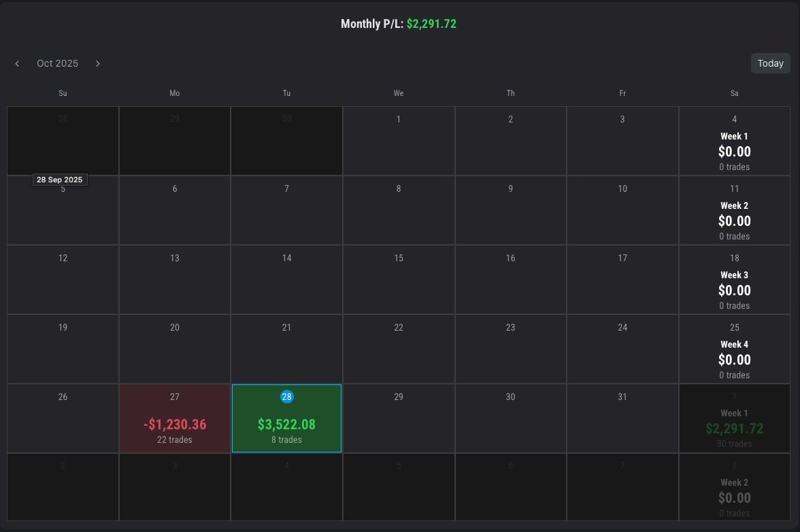Click the Sa weekday column header
Screen dimensions: 800x532
point(735,93)
